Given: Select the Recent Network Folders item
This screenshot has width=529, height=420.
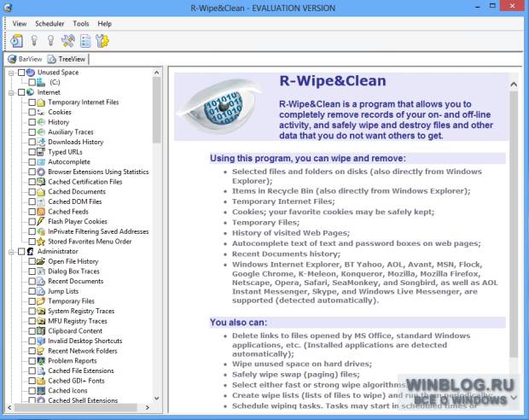Looking at the screenshot, I should (x=82, y=351).
